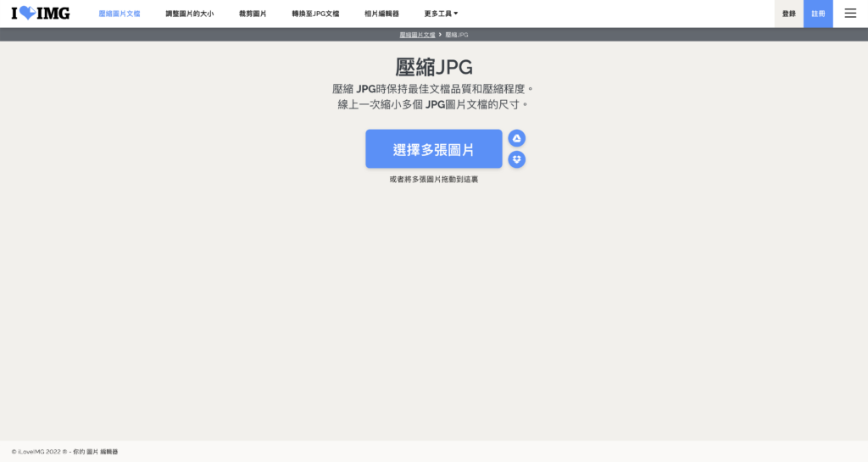Open 轉換至JPG文檔 nav item

click(x=315, y=14)
